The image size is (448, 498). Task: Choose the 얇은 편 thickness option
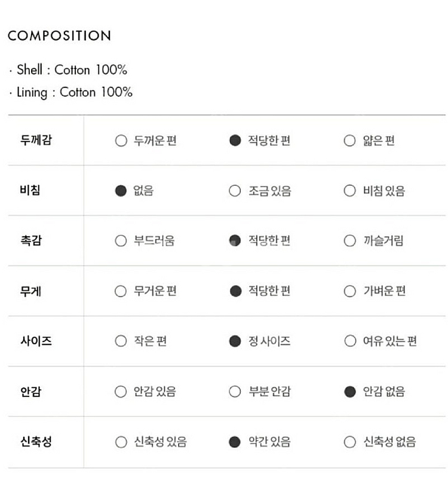(349, 141)
